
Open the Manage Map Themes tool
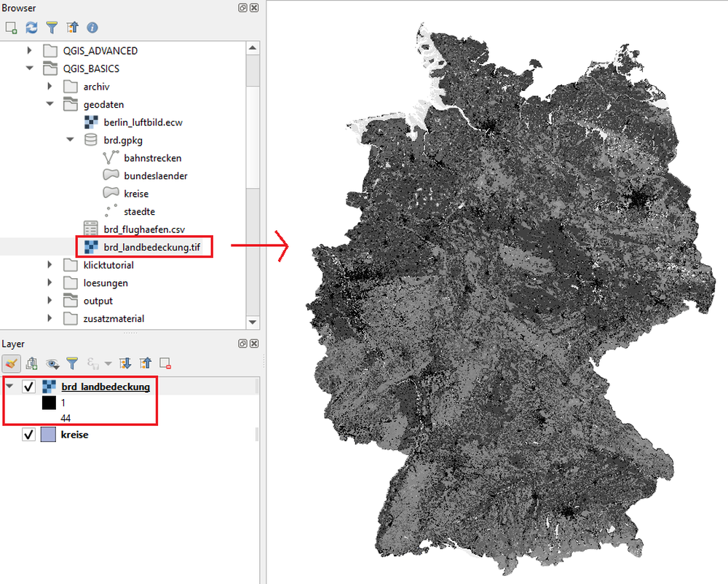pos(51,363)
